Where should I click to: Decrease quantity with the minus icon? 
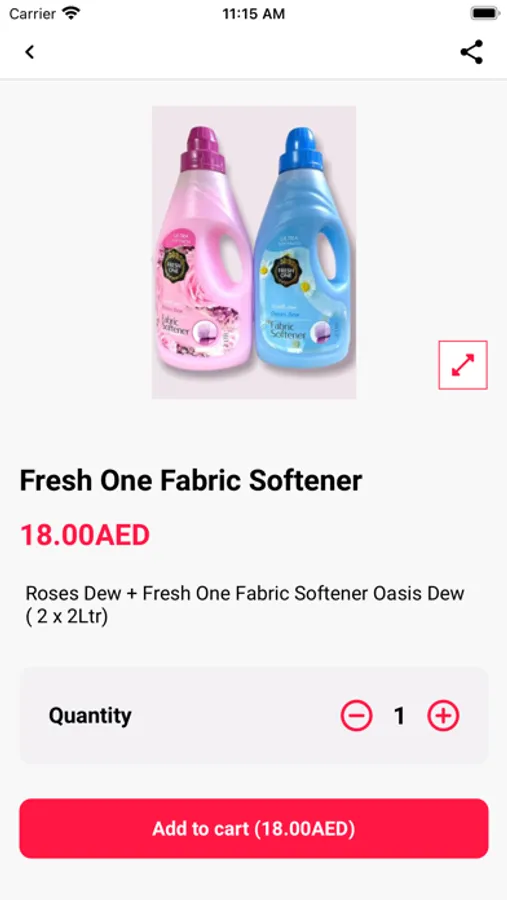click(x=357, y=715)
